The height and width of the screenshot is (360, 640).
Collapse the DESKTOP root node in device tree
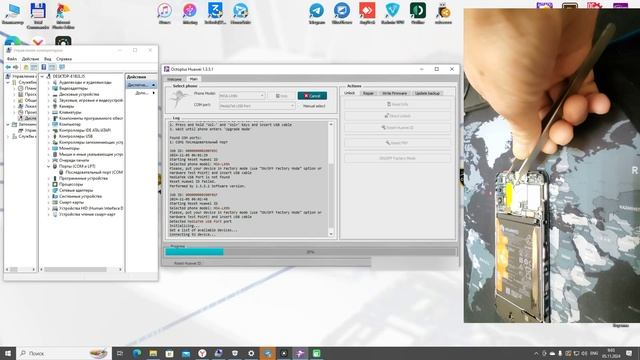pyautogui.click(x=42, y=76)
